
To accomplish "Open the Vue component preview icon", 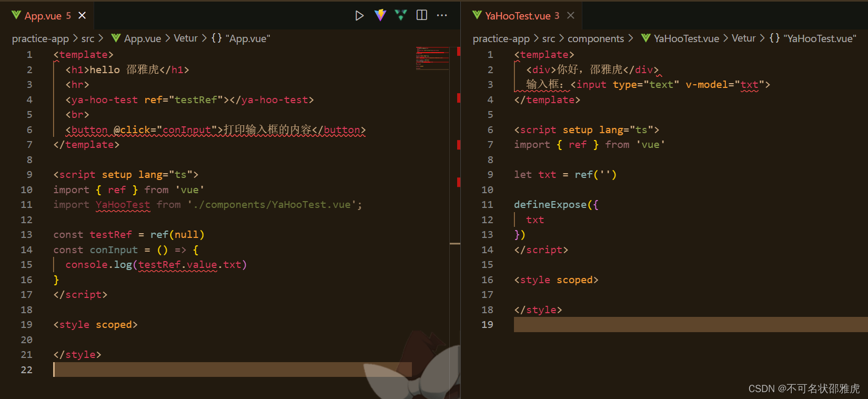I will (401, 15).
